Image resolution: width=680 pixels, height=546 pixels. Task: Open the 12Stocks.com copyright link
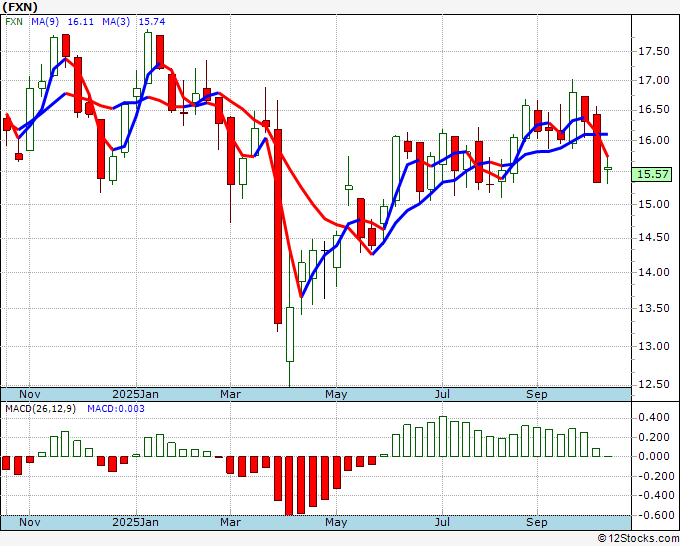click(638, 539)
